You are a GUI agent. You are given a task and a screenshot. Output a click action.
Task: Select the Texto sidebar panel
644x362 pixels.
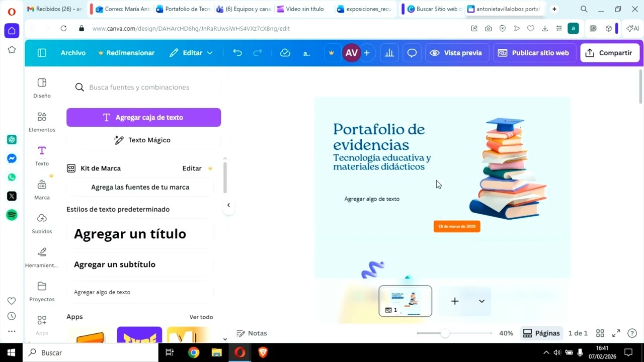coord(42,156)
